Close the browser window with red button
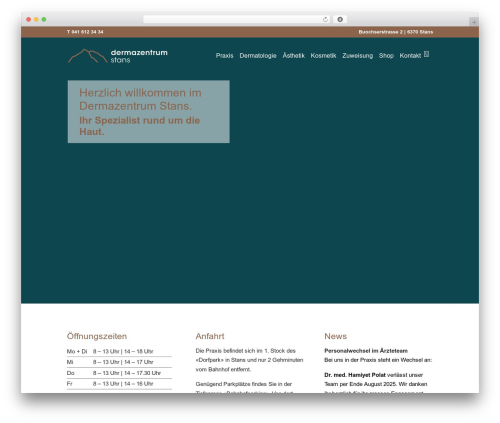 point(29,19)
